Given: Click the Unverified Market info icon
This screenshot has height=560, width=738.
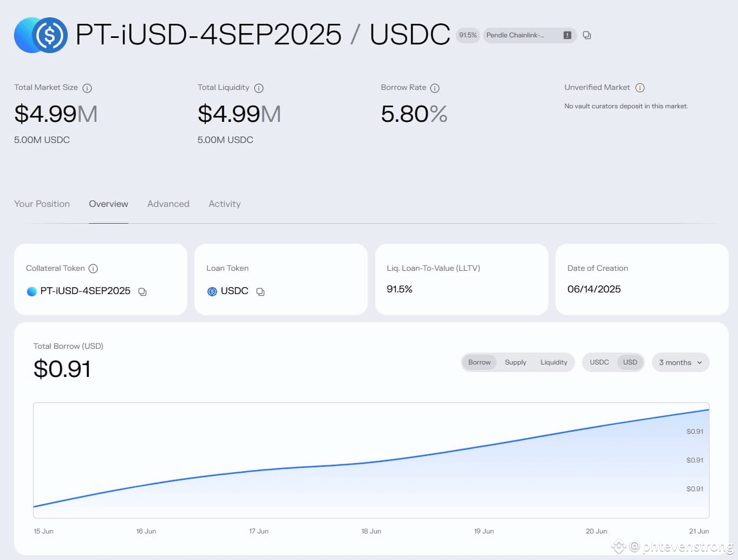Looking at the screenshot, I should 639,88.
